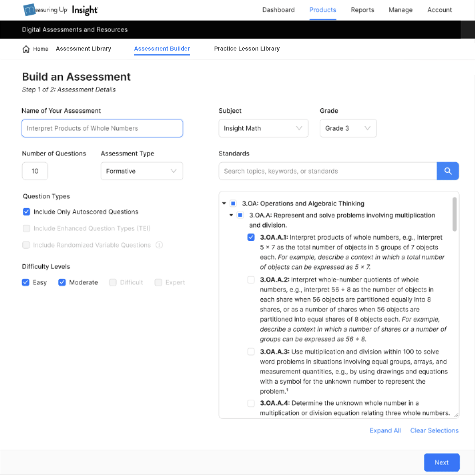This screenshot has width=475, height=476.
Task: Open the Products menu
Action: 323,10
